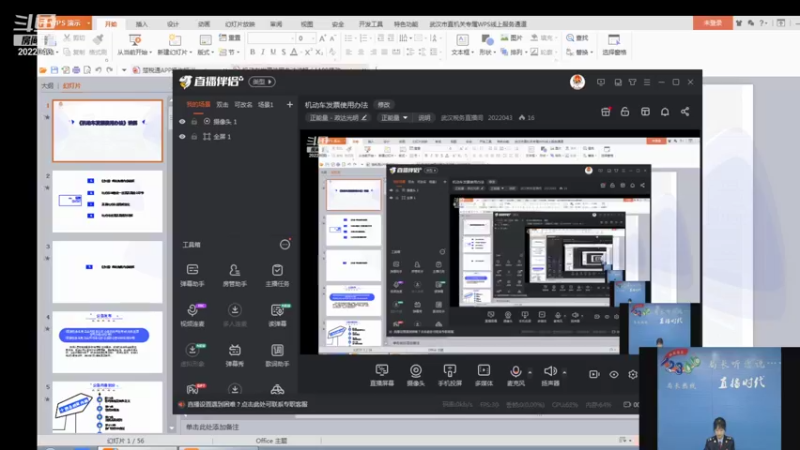This screenshot has height=450, width=800.
Task: Open the 多人连麦 tool
Action: click(x=234, y=315)
